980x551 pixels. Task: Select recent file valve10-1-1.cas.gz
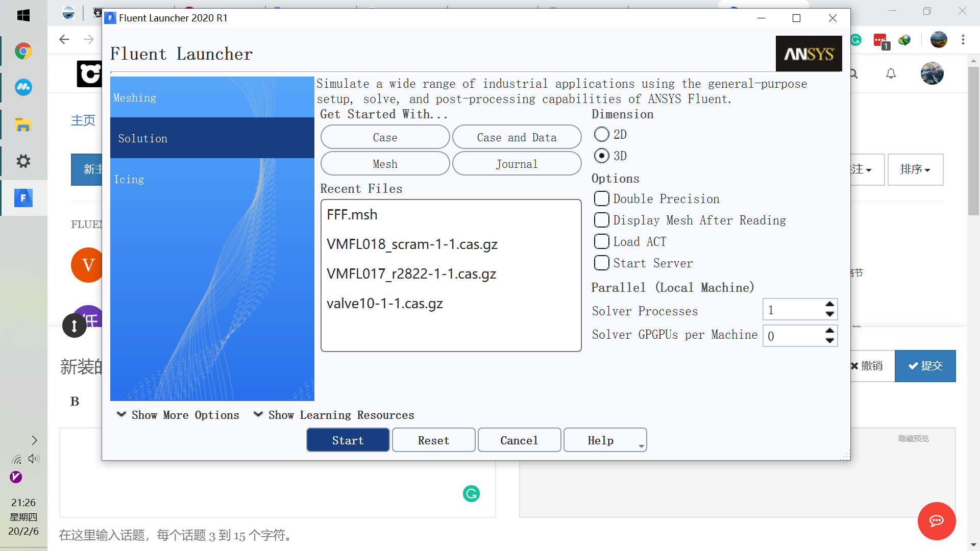coord(451,304)
